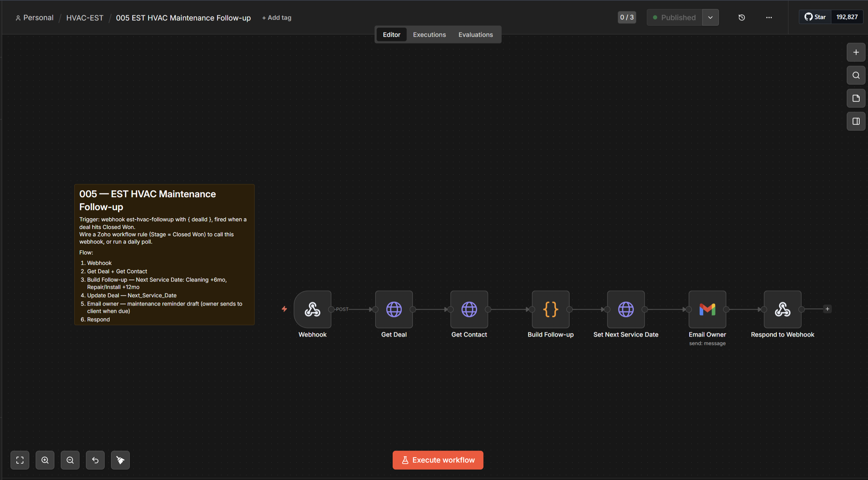The width and height of the screenshot is (868, 480).
Task: Click the tidy up nodes icon
Action: [120, 460]
